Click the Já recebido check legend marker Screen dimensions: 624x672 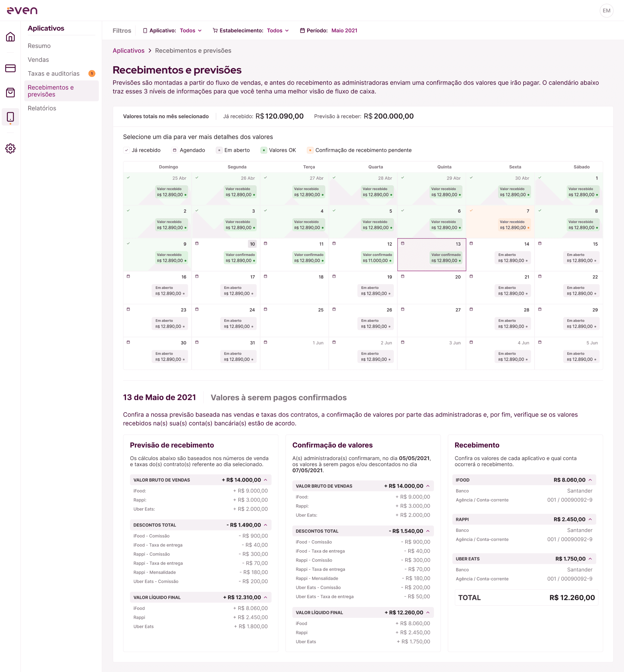point(126,150)
